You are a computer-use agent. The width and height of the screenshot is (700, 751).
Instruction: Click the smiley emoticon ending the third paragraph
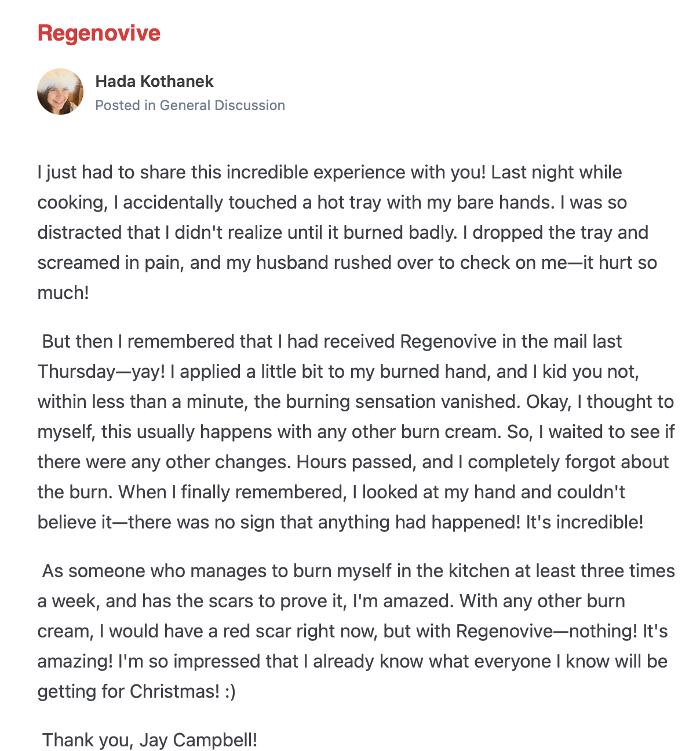[x=230, y=691]
